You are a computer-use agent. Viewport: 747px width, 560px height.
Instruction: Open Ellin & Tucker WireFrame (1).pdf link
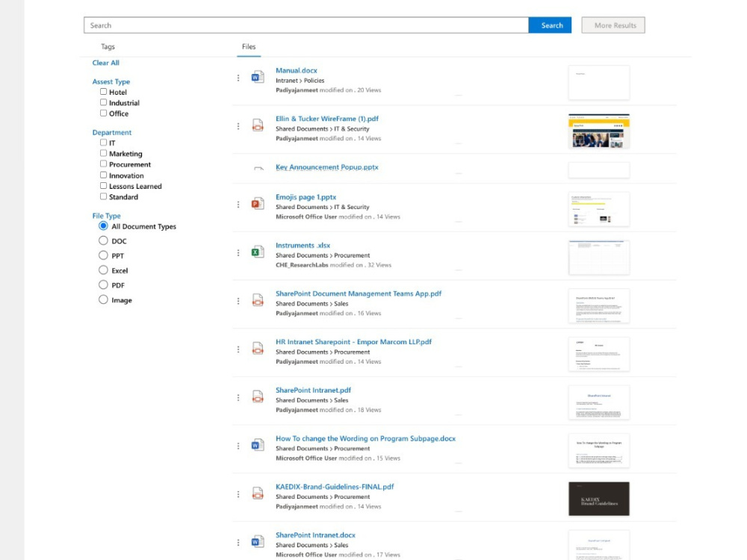pos(327,119)
